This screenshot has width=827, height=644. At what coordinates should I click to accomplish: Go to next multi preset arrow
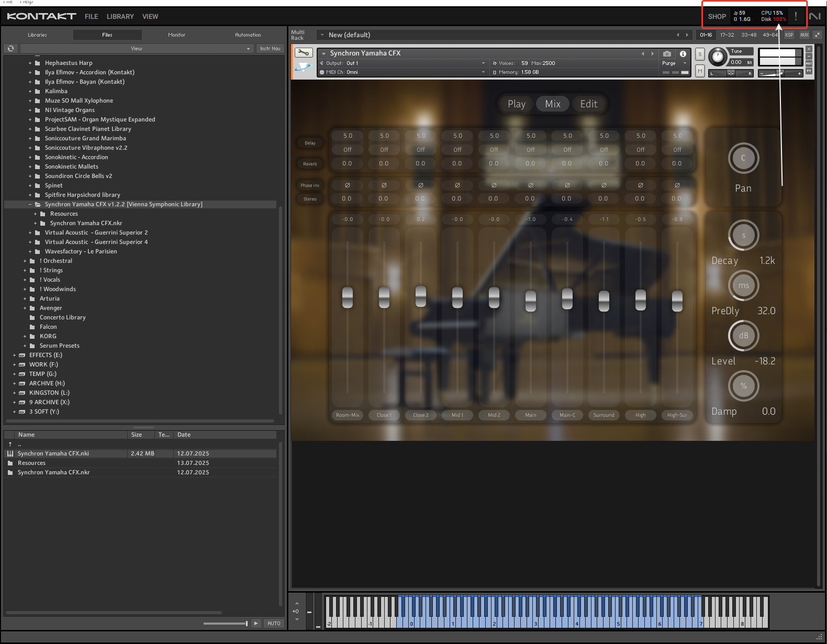[687, 35]
